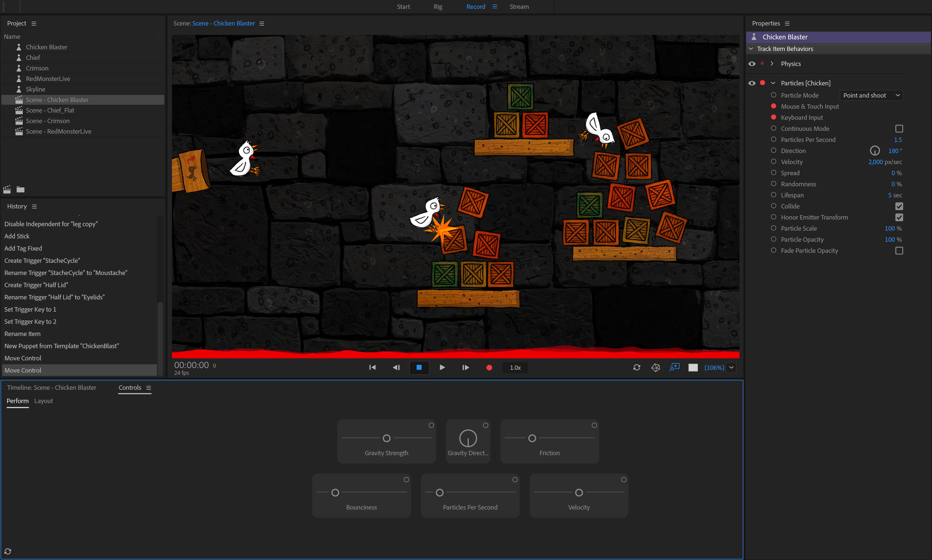The height and width of the screenshot is (560, 932).
Task: Click the Go to Start playback icon
Action: (x=372, y=367)
